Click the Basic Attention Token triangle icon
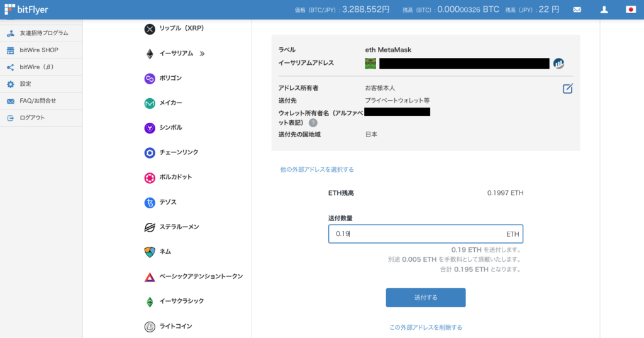This screenshot has height=338, width=644. 150,277
